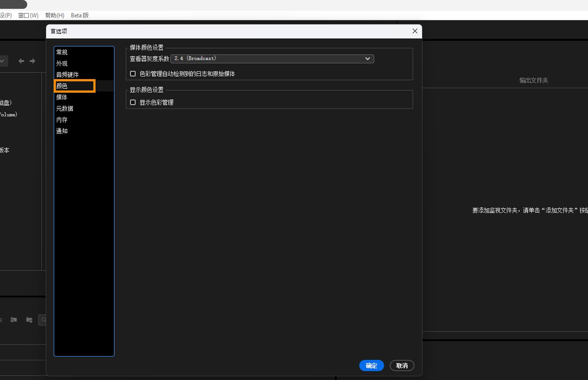Click the 查看器灰度系数 label
The width and height of the screenshot is (588, 380).
[x=149, y=59]
